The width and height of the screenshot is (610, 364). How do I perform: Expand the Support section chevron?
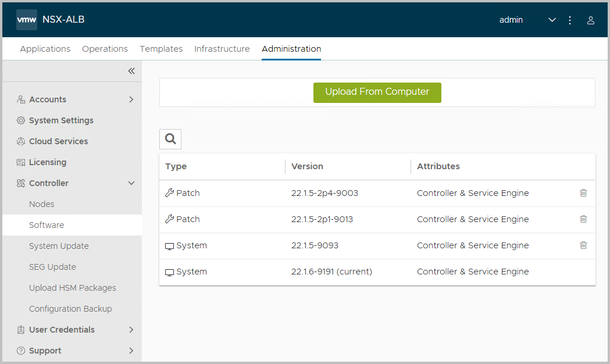pos(131,351)
